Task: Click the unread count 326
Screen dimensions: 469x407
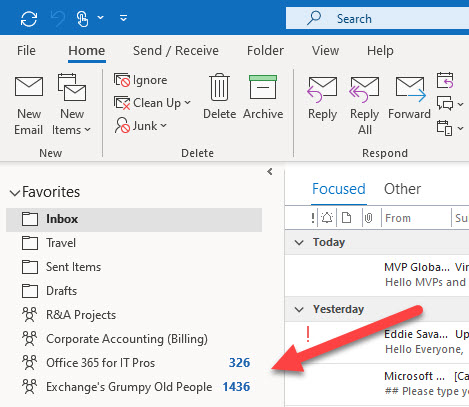Action: 239,363
